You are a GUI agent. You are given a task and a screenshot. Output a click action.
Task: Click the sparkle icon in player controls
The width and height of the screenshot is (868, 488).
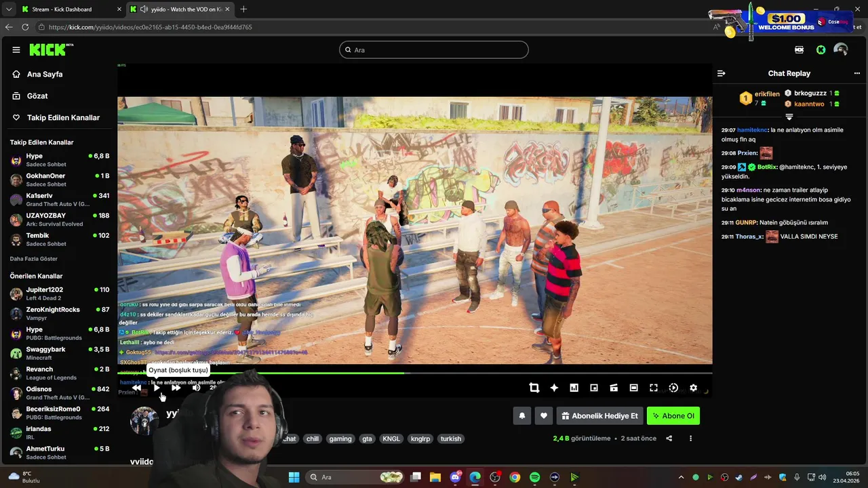tap(554, 388)
